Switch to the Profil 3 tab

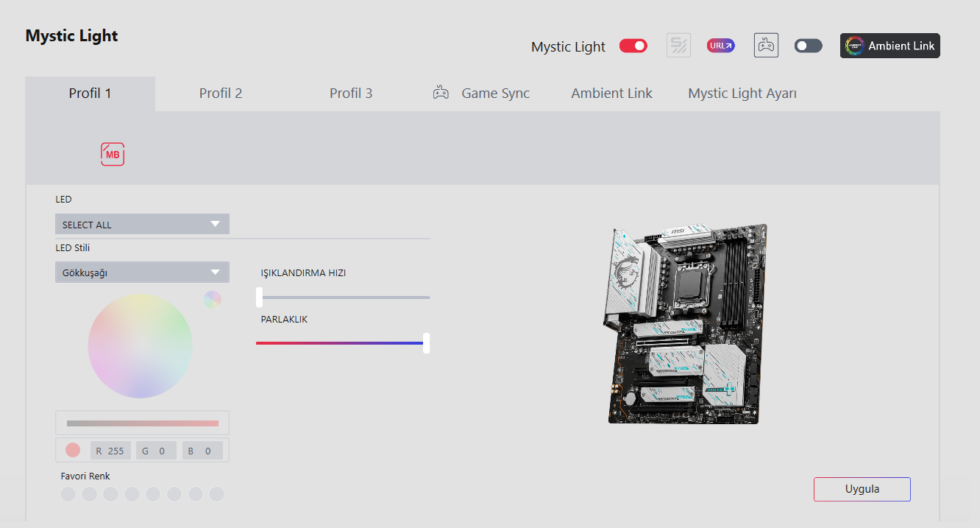coord(351,94)
